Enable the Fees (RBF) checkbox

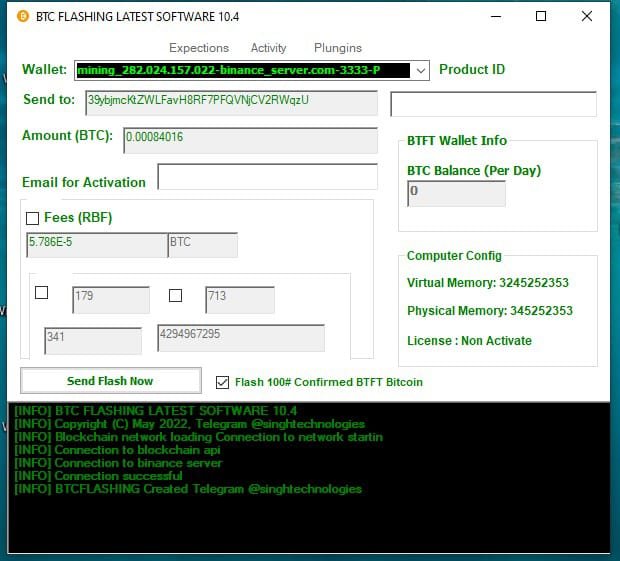click(32, 218)
